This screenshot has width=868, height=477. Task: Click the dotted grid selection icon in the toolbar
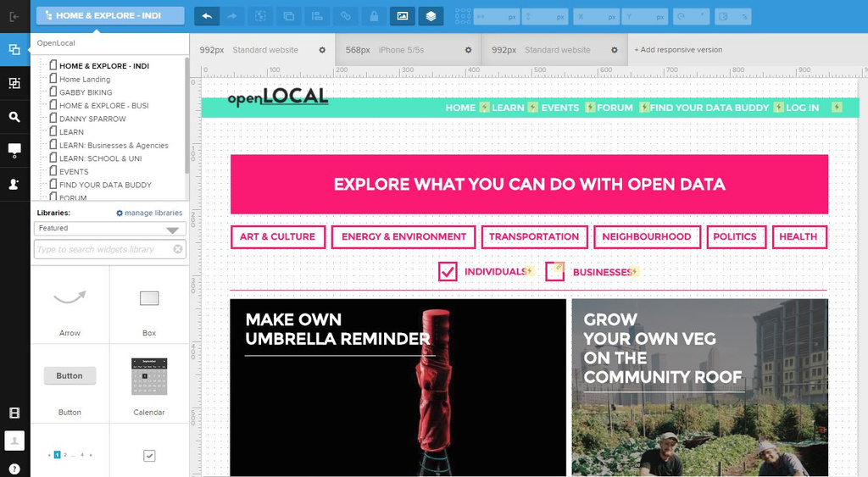click(x=463, y=16)
